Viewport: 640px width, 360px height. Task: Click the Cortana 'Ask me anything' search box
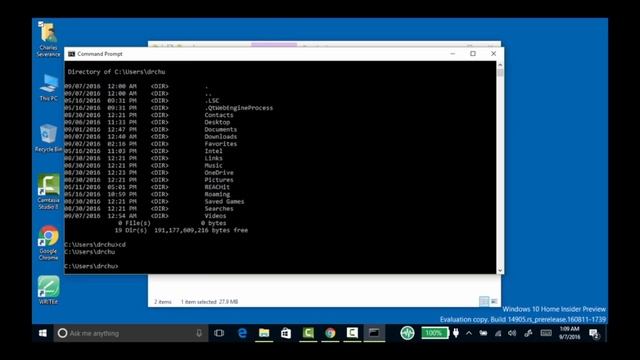point(131,333)
